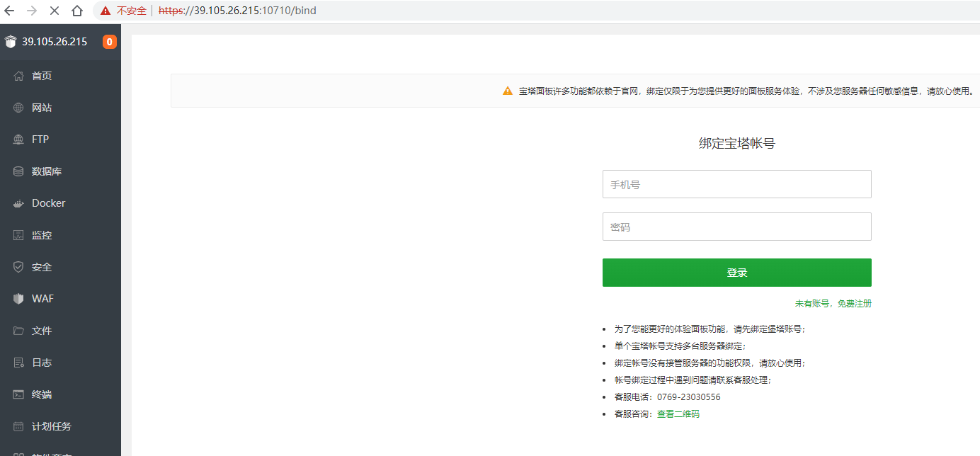Click the not-secure warning triangle icon
980x456 pixels.
106,11
